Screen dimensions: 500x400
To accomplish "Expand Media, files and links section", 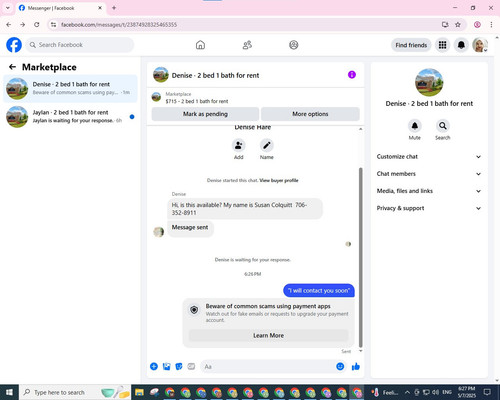I will [429, 191].
